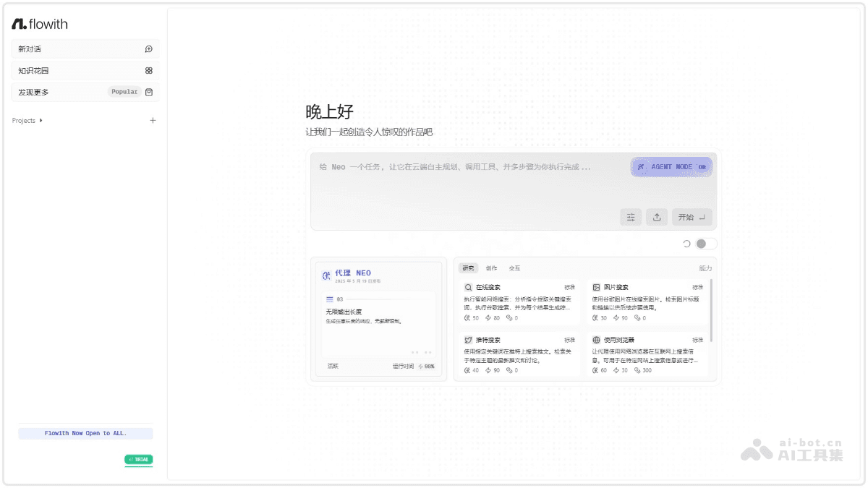This screenshot has height=488, width=868.
Task: Click the globe icon on 使用浏览器 card
Action: (x=595, y=340)
